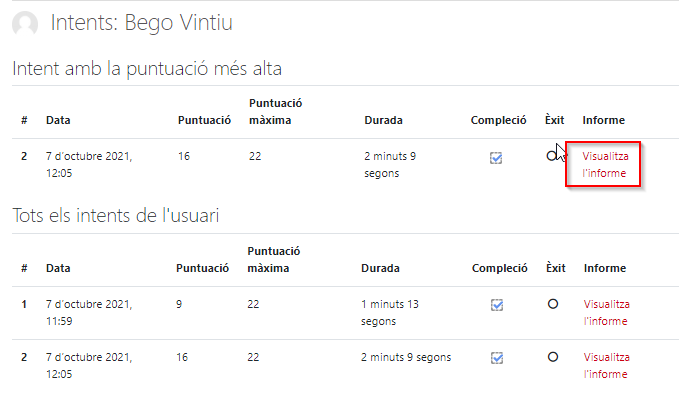Viewport: 679px width, 396px height.
Task: Open Visualitza l'informe for attempt 1
Action: pos(606,313)
